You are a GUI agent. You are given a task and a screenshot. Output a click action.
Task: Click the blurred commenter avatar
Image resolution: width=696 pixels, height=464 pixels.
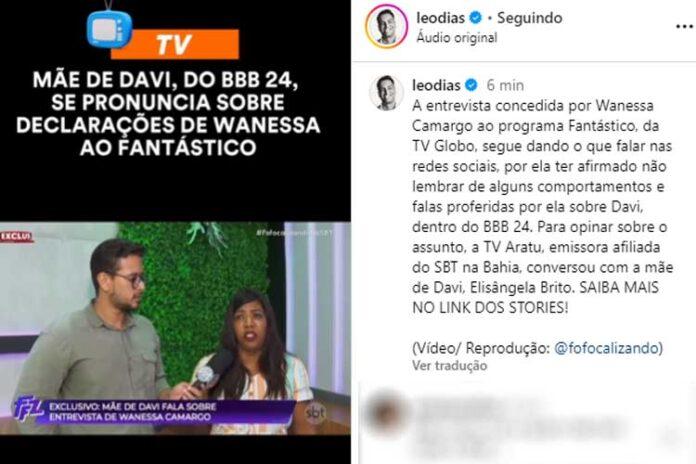(x=387, y=411)
